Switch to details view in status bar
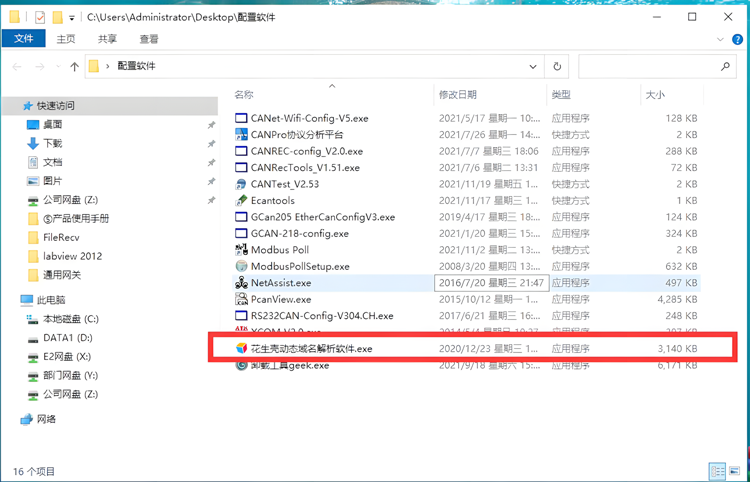 (x=717, y=471)
